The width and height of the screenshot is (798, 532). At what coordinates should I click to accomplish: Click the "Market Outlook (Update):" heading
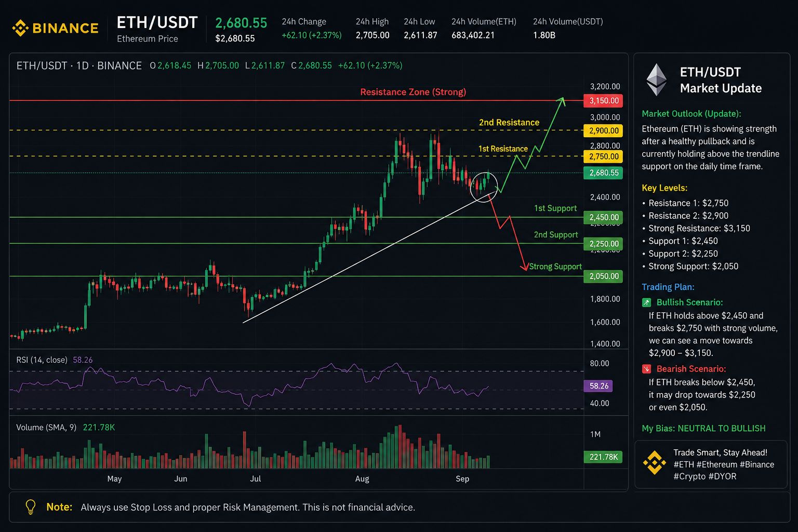[691, 114]
